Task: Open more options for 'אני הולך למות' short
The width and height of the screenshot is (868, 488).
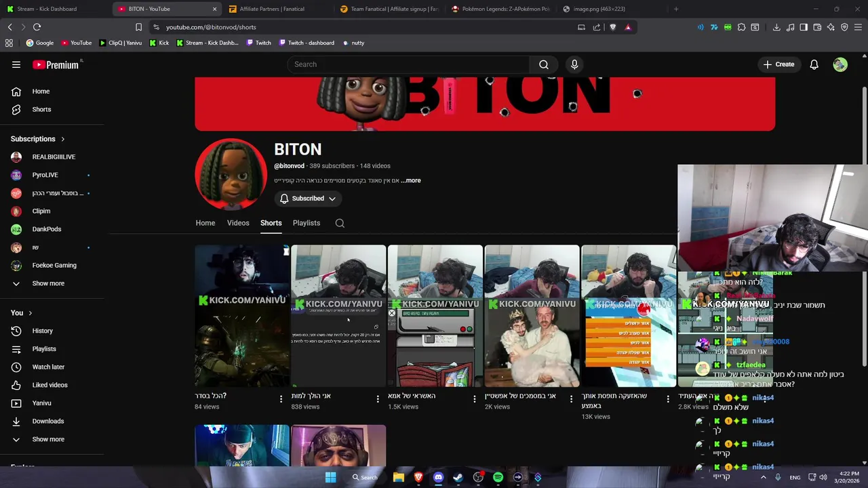Action: point(378,399)
